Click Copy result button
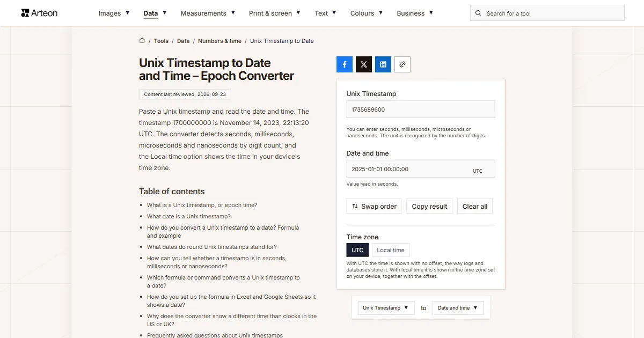Image resolution: width=644 pixels, height=338 pixels. [x=429, y=206]
